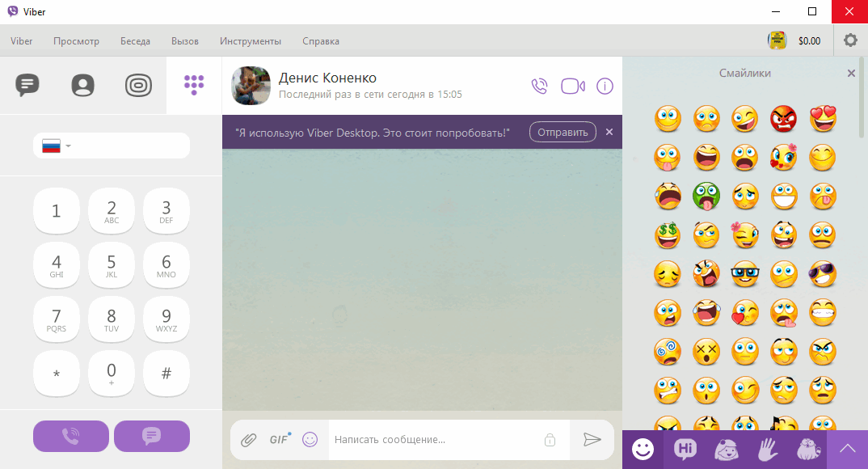Open the GIF picker
This screenshot has height=469, width=868.
click(280, 439)
